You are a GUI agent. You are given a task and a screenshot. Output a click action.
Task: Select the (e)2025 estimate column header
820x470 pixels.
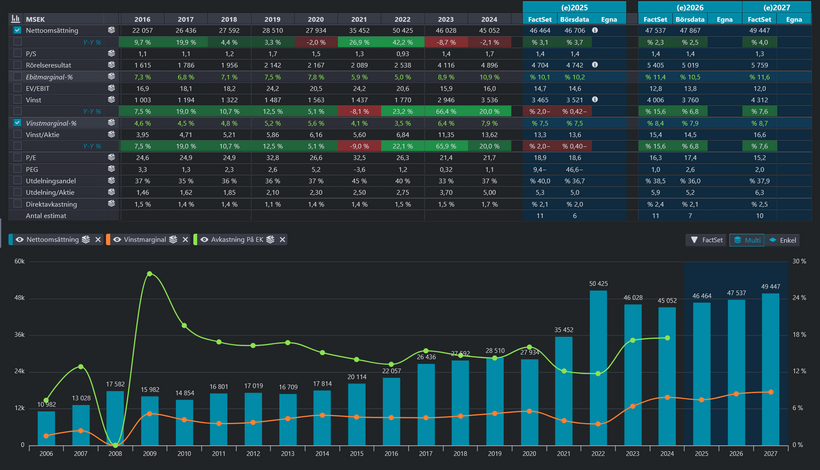pyautogui.click(x=575, y=6)
